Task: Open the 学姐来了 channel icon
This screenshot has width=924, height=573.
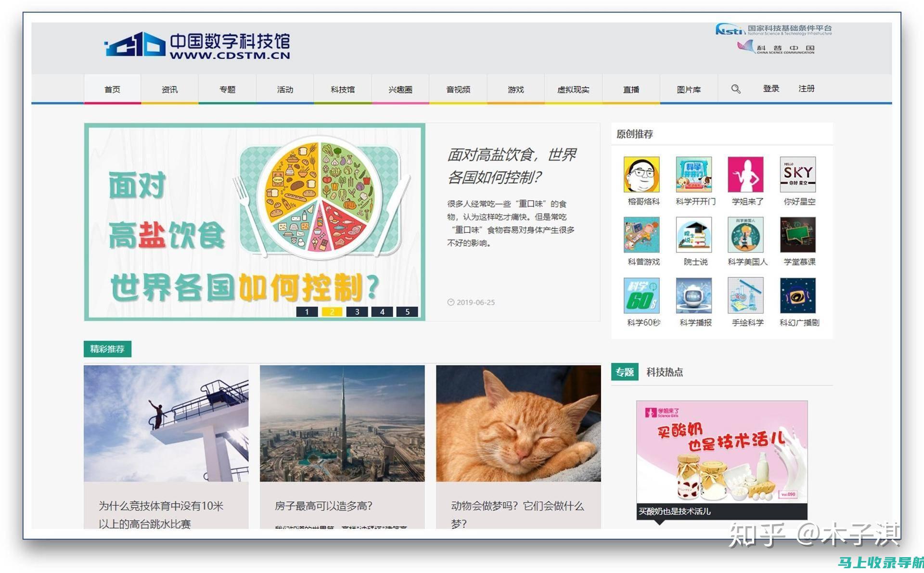Action: 745,174
